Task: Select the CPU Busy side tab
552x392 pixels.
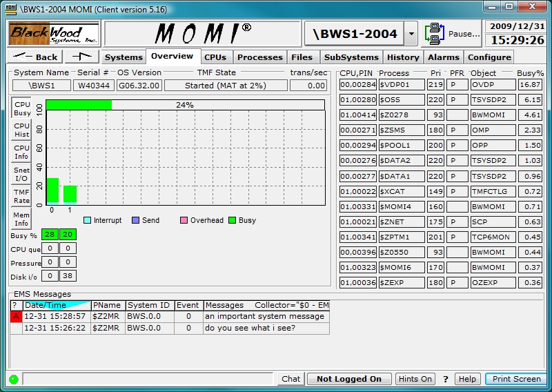Action: [21, 108]
